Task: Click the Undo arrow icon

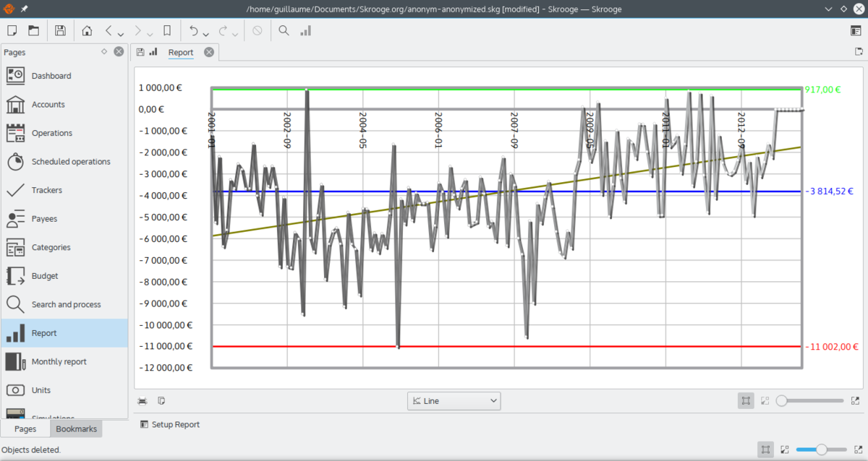Action: pyautogui.click(x=193, y=31)
